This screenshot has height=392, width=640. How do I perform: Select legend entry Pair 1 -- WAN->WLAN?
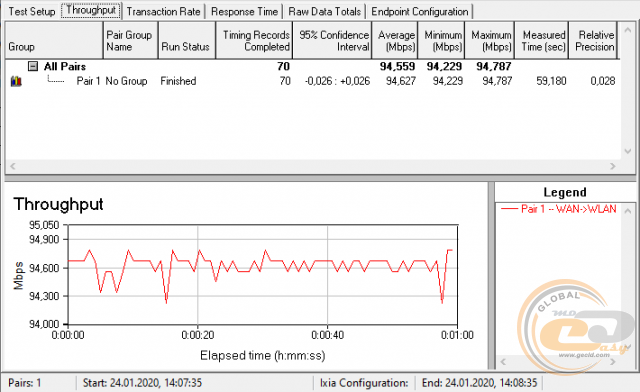point(558,209)
